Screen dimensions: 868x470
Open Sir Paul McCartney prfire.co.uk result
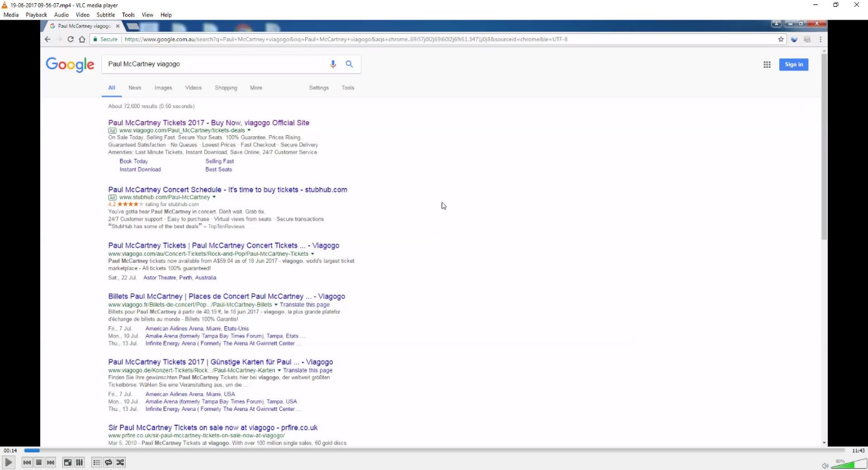pos(213,428)
